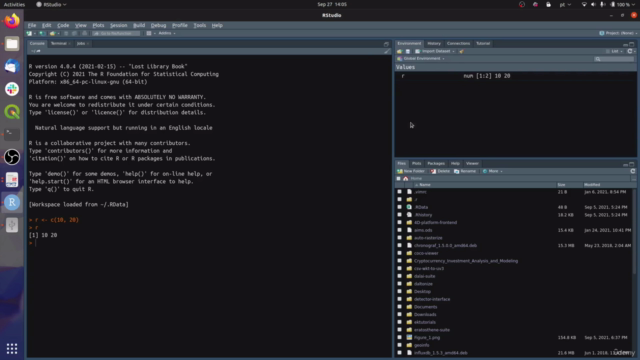Toggle the select-all checkbox beside Home
This screenshot has width=640, height=360.
[x=399, y=179]
